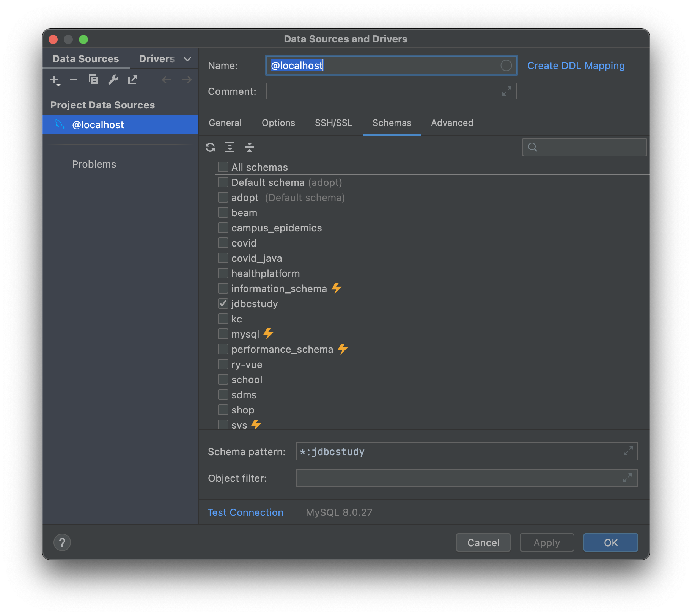Viewport: 692px width, 616px height.
Task: Collapse all schemas in the tree
Action: click(x=250, y=147)
